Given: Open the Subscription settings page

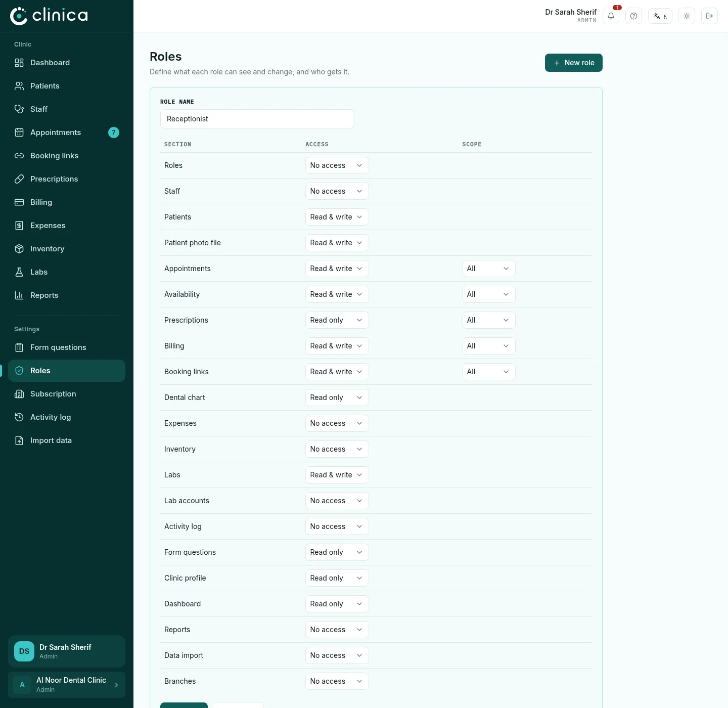Looking at the screenshot, I should click(67, 394).
